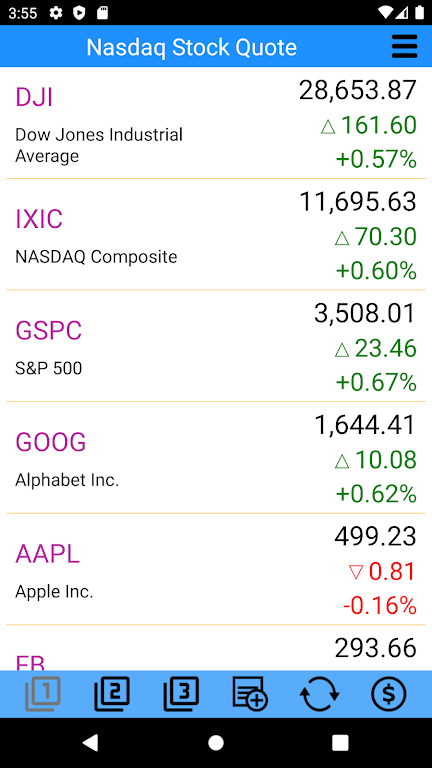
Task: Open the AAPL Apple Inc. quote
Action: click(216, 569)
